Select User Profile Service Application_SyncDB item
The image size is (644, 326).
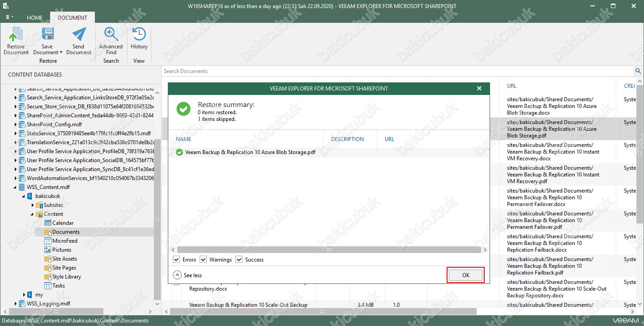tap(90, 169)
